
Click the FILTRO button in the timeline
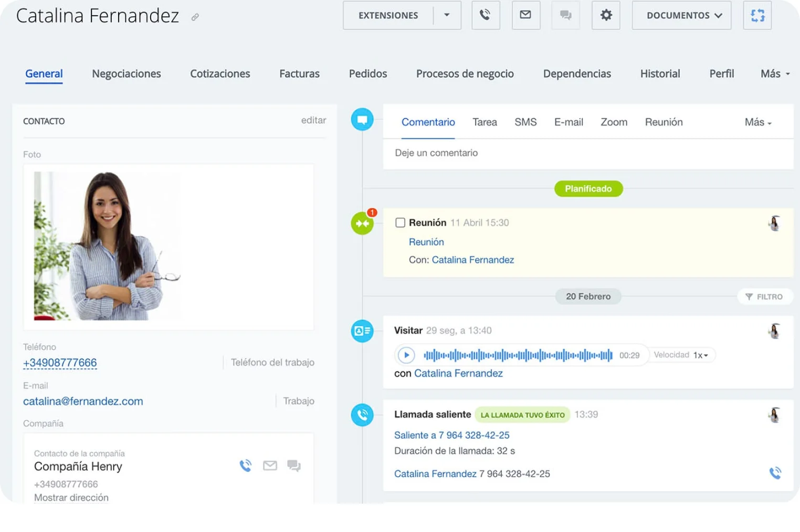click(764, 296)
